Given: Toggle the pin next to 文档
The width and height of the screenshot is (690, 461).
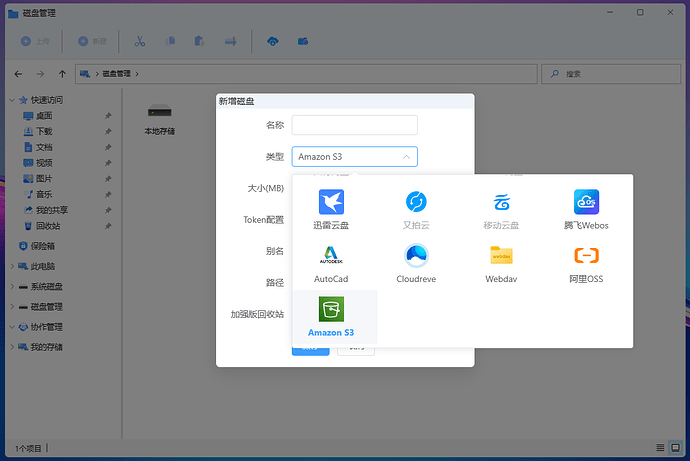Looking at the screenshot, I should tap(108, 147).
